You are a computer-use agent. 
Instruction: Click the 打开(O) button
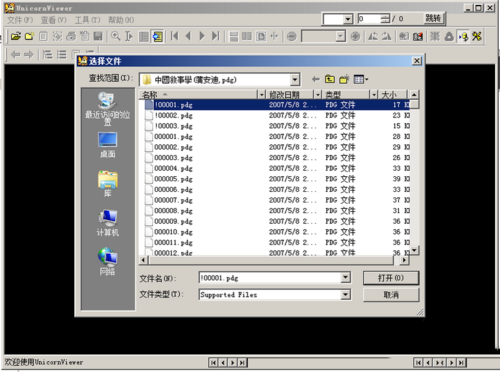click(391, 278)
